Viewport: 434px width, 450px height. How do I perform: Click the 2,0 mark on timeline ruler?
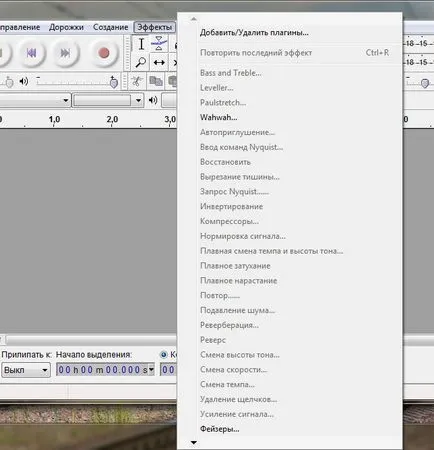click(112, 119)
